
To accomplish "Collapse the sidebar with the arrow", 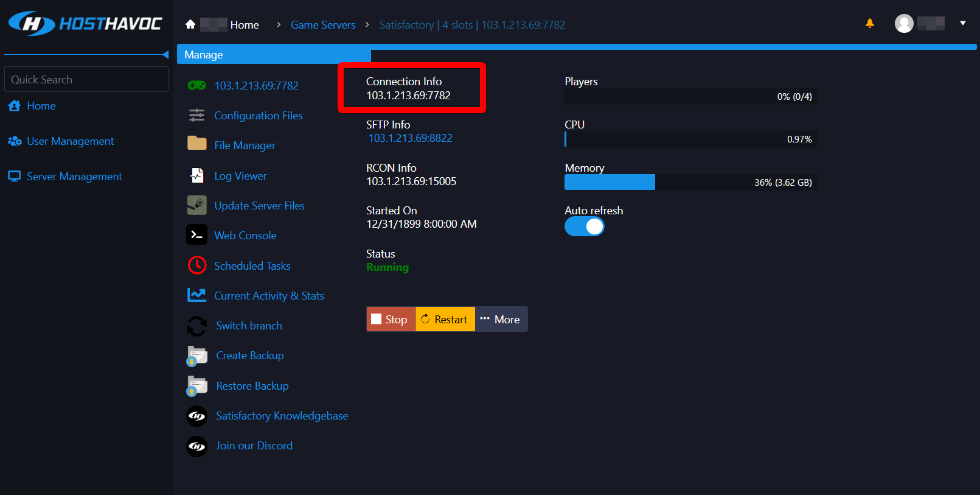I will 165,55.
